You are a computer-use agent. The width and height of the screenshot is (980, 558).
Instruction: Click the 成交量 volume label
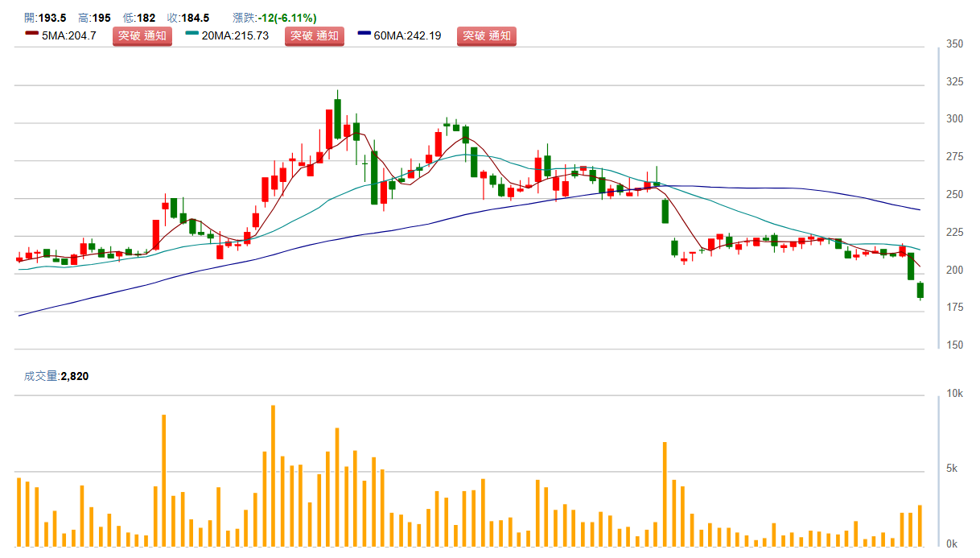coord(41,375)
